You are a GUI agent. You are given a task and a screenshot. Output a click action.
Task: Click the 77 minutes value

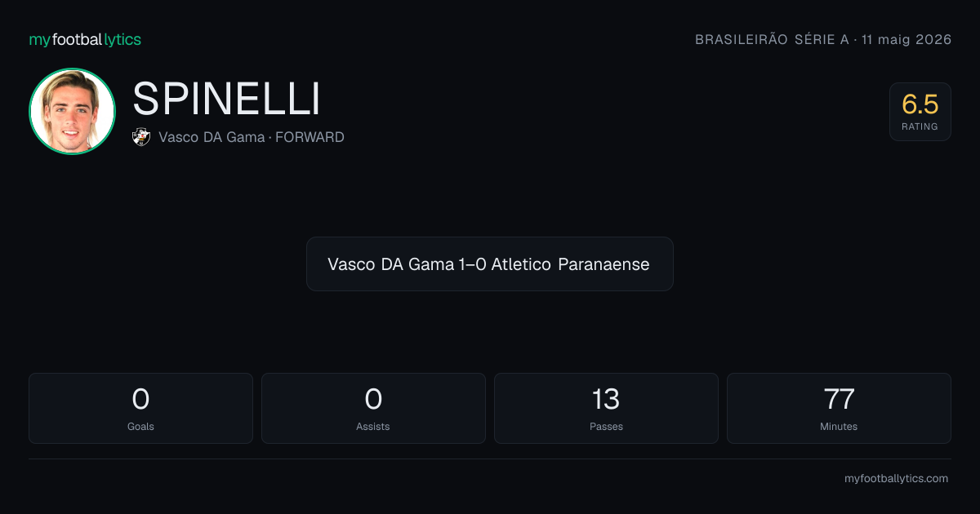[x=839, y=399]
